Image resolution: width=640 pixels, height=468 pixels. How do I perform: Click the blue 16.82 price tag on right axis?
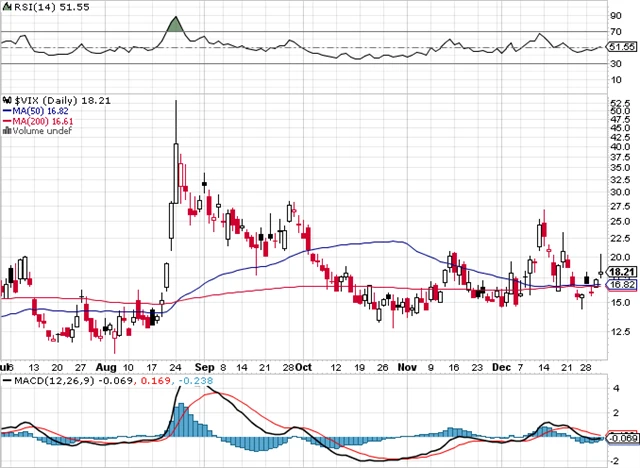[622, 285]
